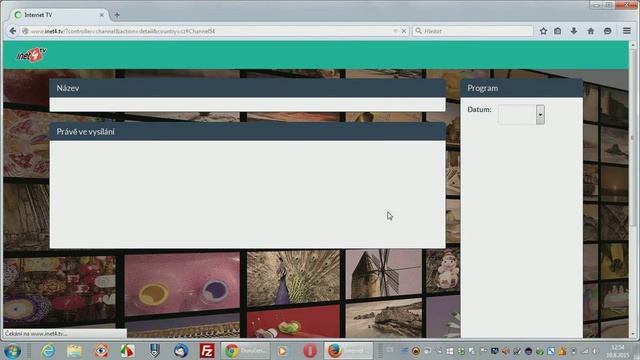Click the site identity globe icon
640x360 pixels.
click(25, 31)
